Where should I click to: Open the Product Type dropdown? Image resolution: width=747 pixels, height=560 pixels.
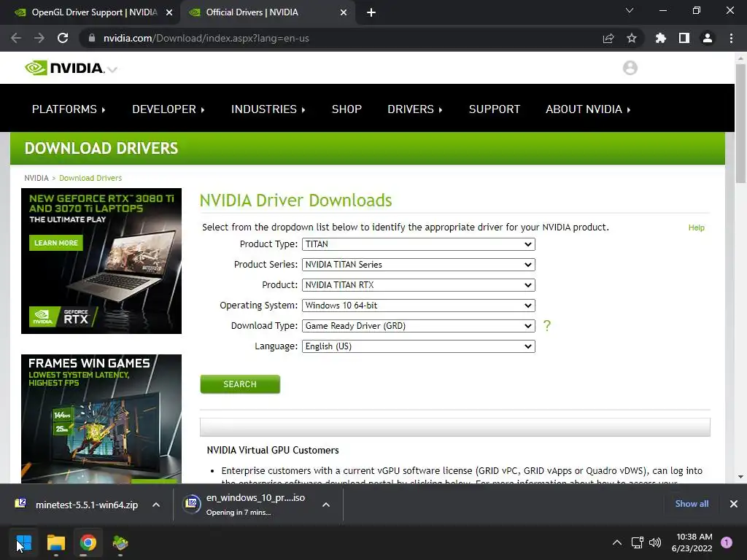pyautogui.click(x=418, y=244)
